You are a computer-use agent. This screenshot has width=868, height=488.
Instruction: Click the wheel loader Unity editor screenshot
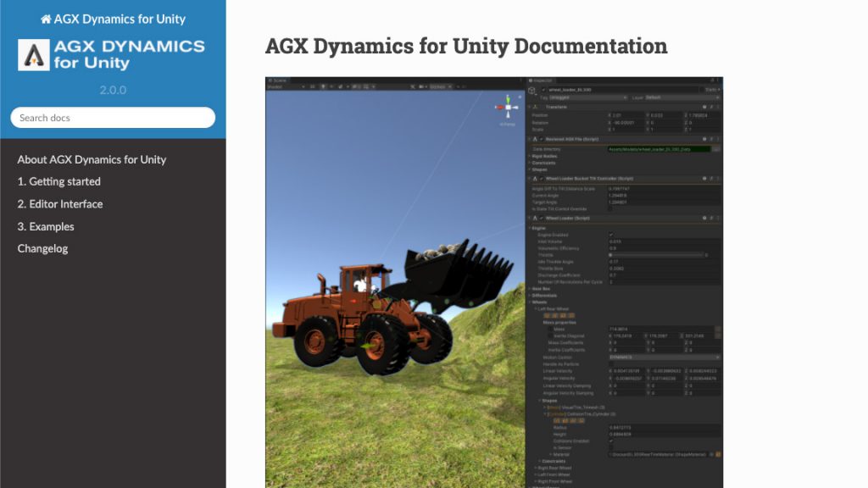[494, 282]
